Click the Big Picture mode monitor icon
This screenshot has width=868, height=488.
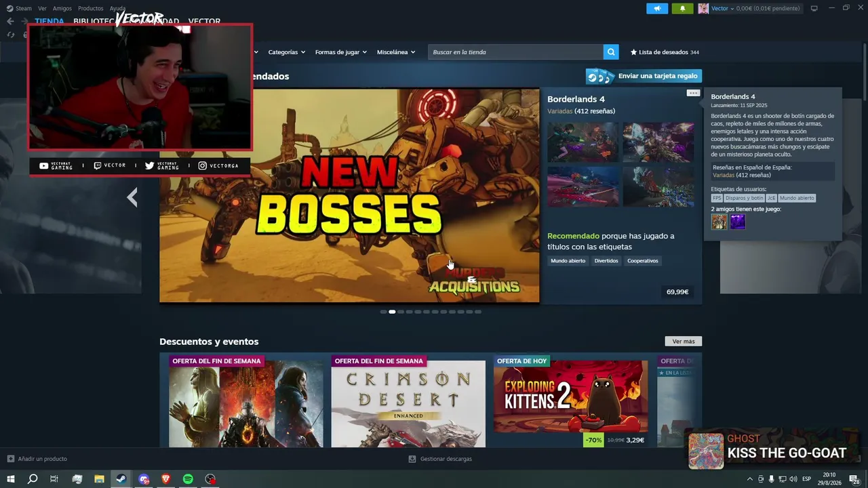tap(814, 8)
